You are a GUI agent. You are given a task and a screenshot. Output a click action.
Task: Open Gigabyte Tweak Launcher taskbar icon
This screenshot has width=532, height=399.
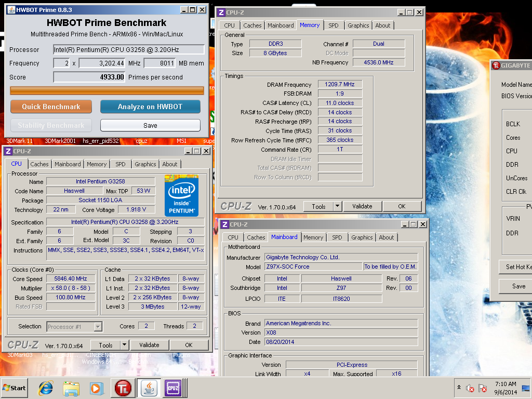point(123,388)
